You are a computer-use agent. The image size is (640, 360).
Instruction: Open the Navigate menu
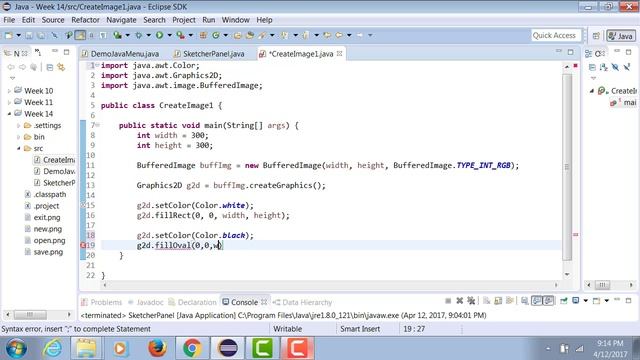[121, 20]
